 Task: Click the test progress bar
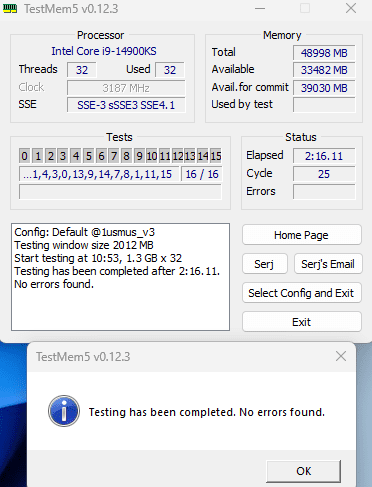click(x=120, y=192)
